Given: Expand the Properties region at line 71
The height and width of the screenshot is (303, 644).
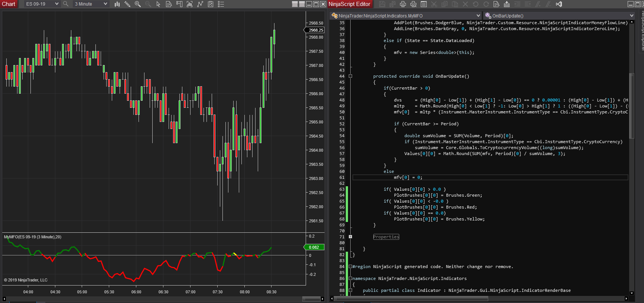Looking at the screenshot, I should [350, 237].
